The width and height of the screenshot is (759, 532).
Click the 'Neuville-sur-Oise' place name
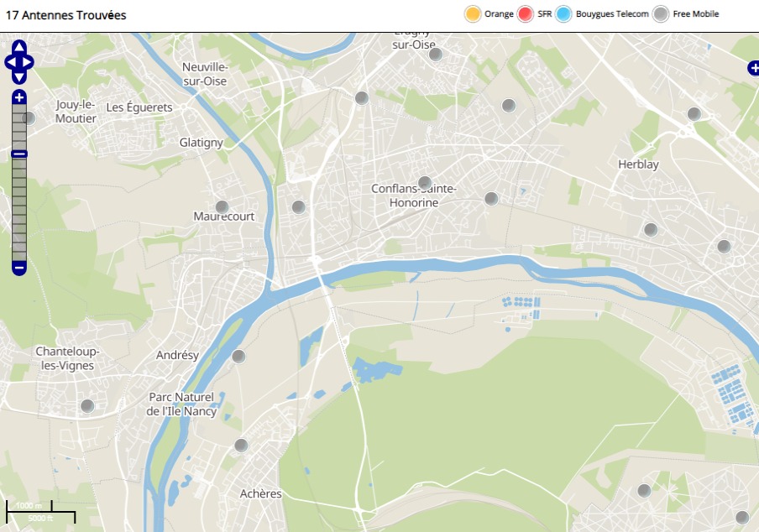[205, 74]
